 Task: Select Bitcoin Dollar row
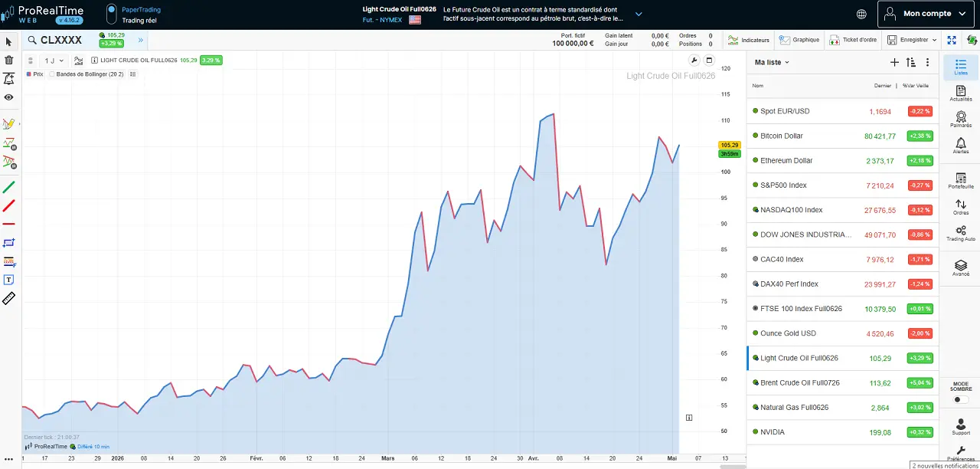(842, 136)
